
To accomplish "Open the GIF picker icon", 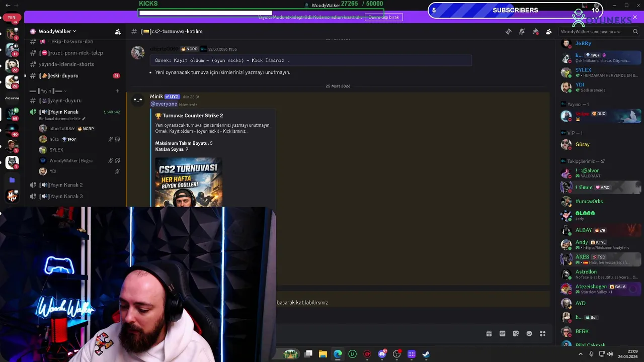I will pos(502,333).
